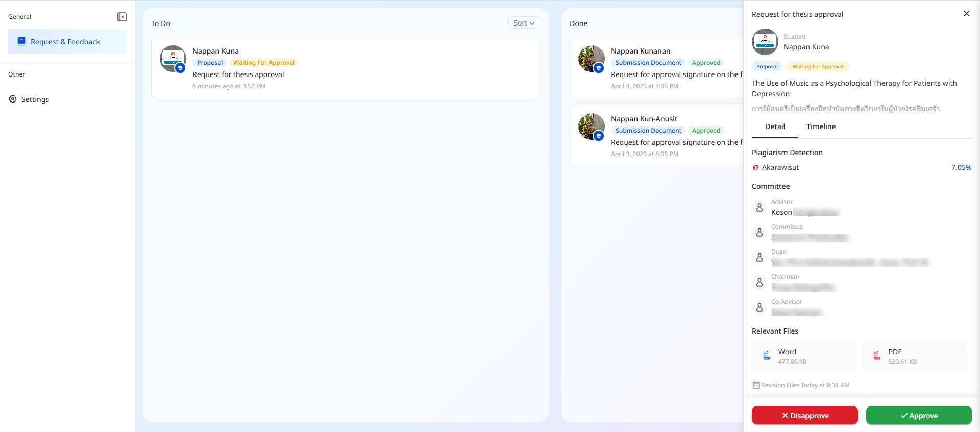This screenshot has height=432, width=980.
Task: Click the red Disapprove button
Action: (x=805, y=415)
